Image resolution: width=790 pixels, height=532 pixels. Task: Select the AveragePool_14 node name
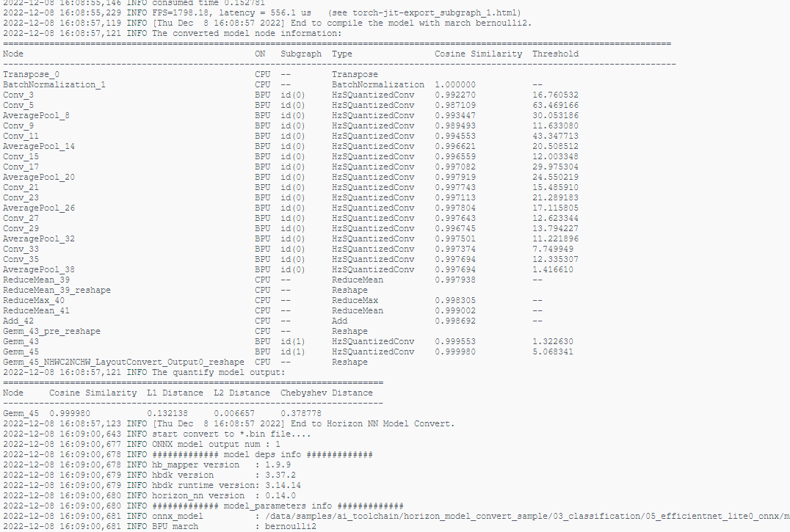(x=38, y=146)
